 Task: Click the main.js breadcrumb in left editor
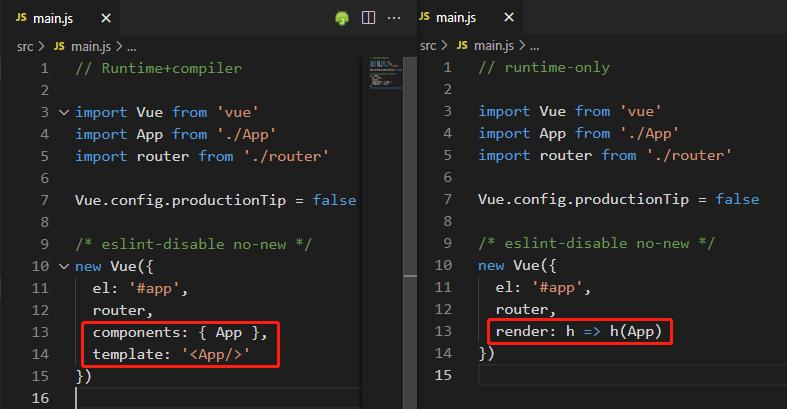click(90, 47)
